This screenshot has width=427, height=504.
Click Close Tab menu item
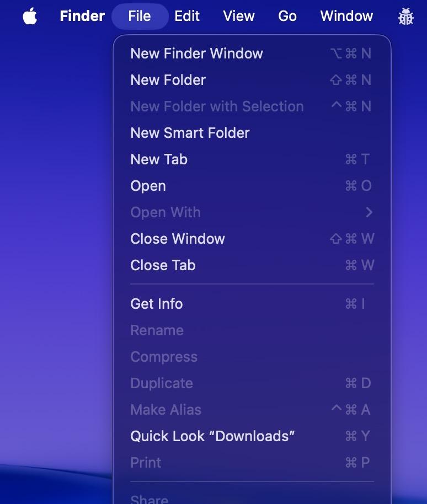[x=163, y=265]
